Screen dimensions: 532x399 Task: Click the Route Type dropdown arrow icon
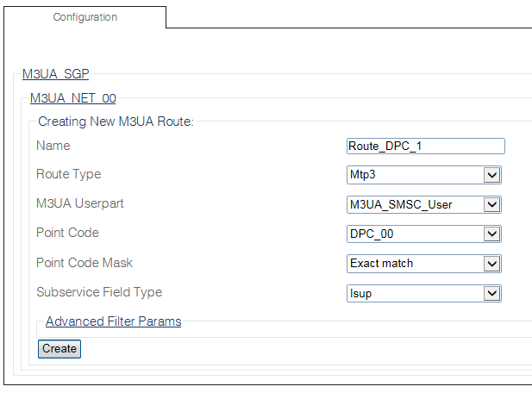click(491, 175)
